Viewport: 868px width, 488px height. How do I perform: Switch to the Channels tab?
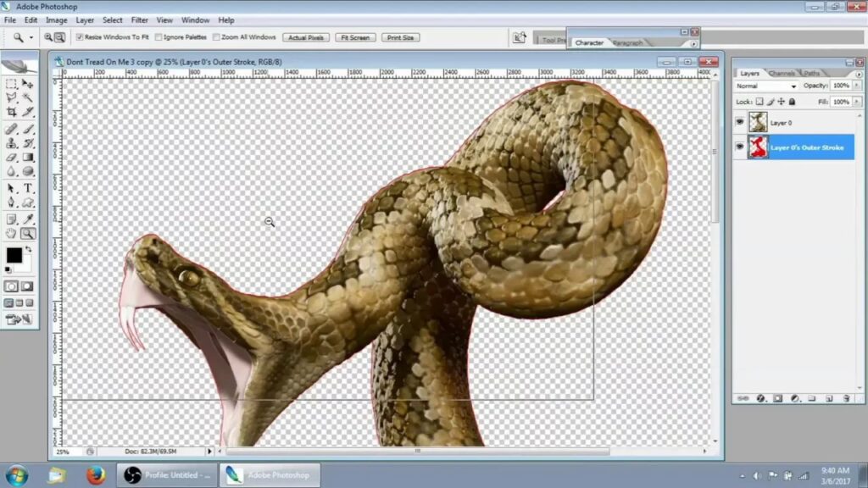(782, 74)
